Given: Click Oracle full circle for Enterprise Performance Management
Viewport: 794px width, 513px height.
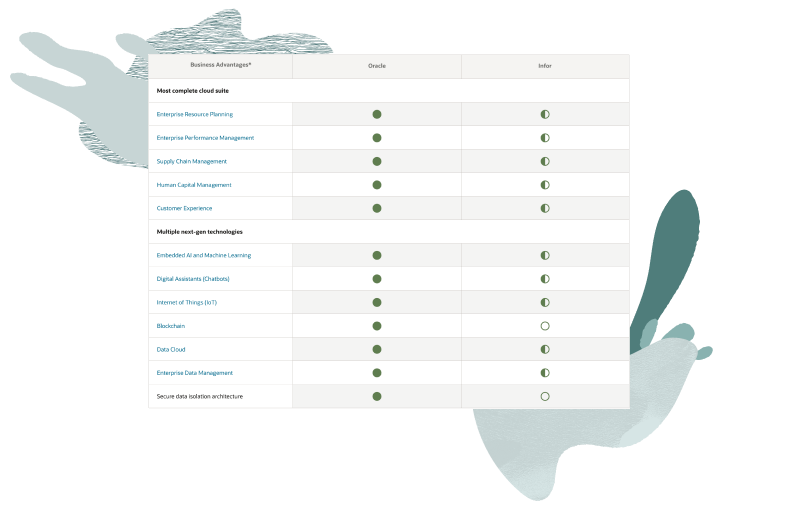Looking at the screenshot, I should pyautogui.click(x=377, y=138).
